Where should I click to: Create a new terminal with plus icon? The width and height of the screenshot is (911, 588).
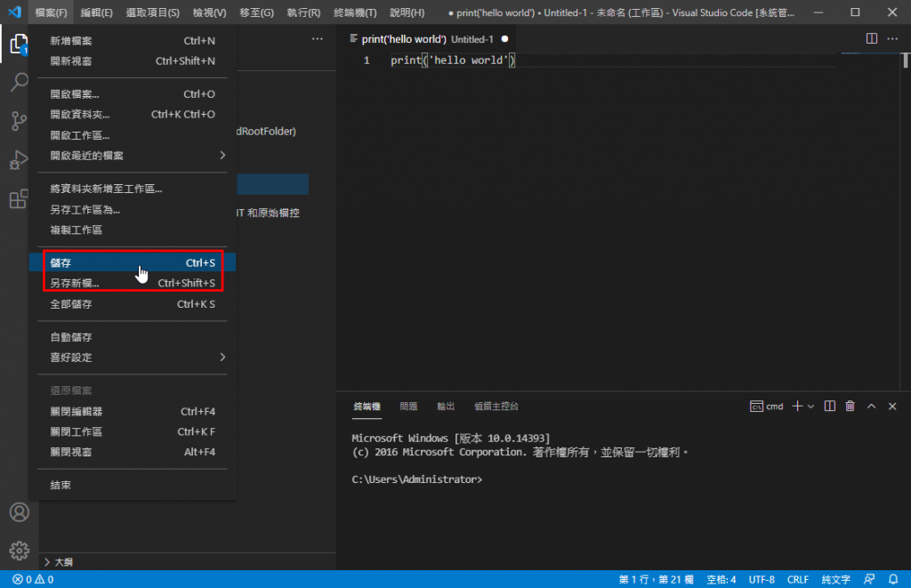click(x=797, y=407)
